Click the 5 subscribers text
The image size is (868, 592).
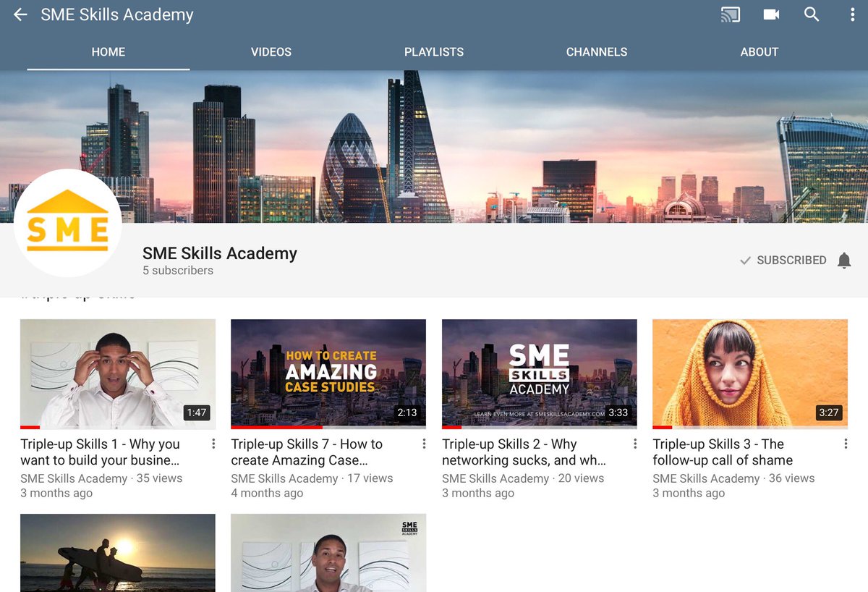pyautogui.click(x=176, y=271)
